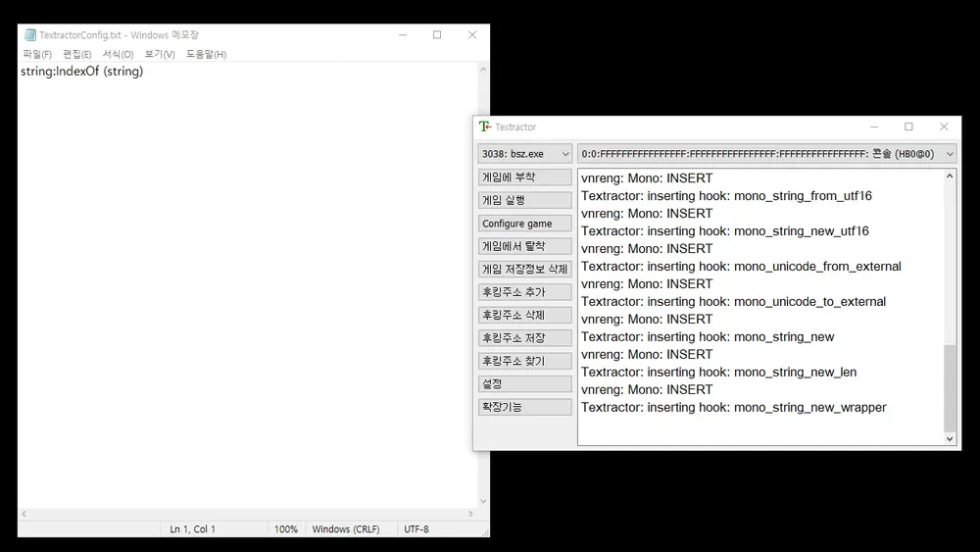This screenshot has width=980, height=552.
Task: Click line 'inserting hook: mono_string_new_utf16'
Action: [x=725, y=230]
